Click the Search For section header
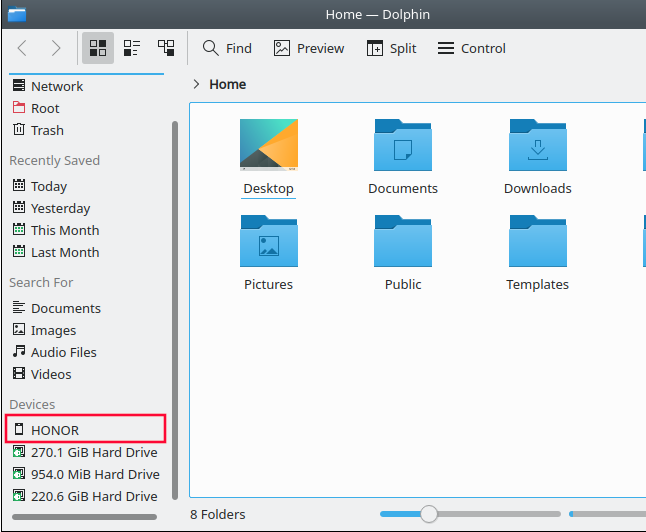 click(41, 282)
